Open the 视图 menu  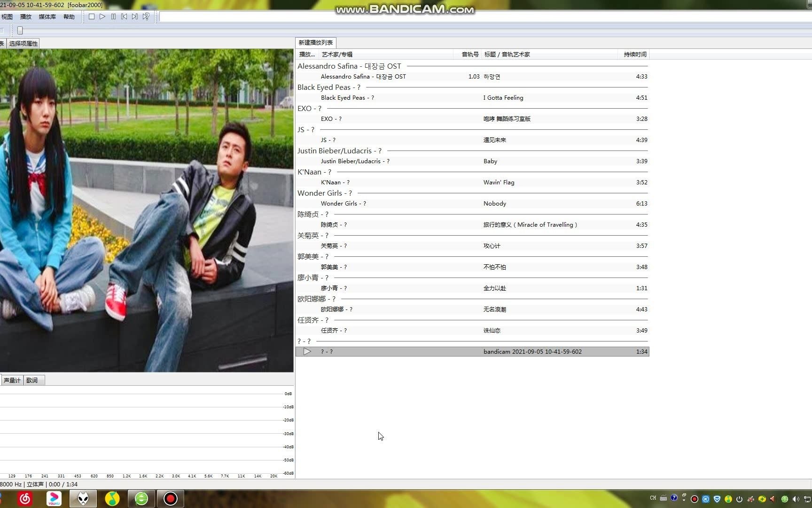tap(7, 16)
